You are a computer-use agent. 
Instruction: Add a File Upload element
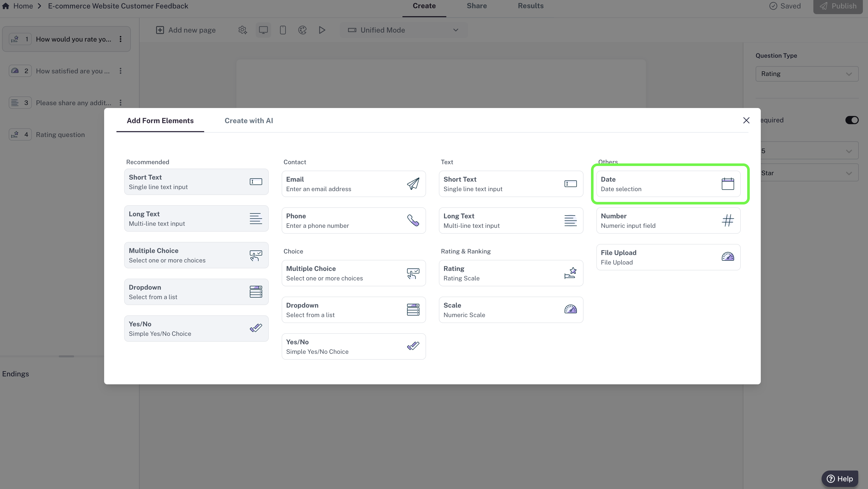coord(668,257)
